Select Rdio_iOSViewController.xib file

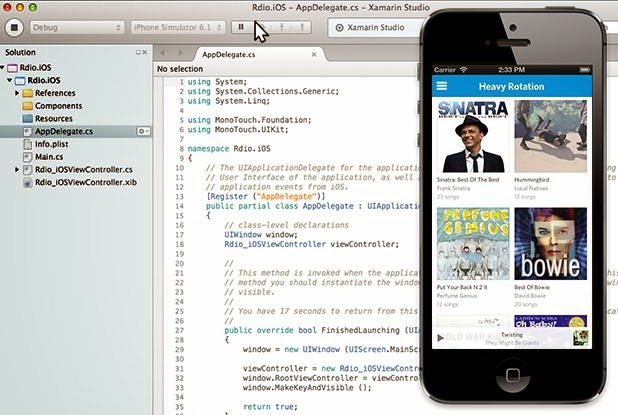[86, 182]
